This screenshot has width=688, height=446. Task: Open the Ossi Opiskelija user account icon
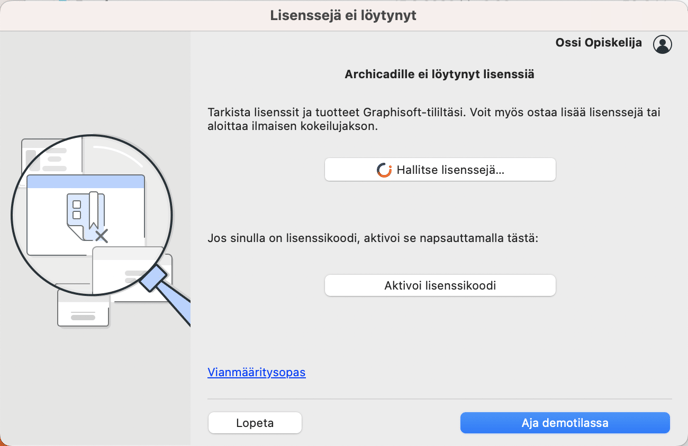coord(662,44)
